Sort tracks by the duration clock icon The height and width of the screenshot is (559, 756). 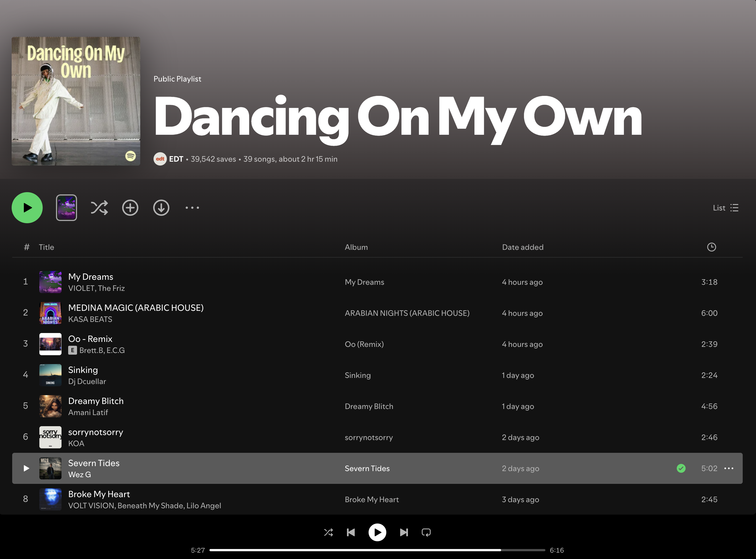tap(711, 247)
